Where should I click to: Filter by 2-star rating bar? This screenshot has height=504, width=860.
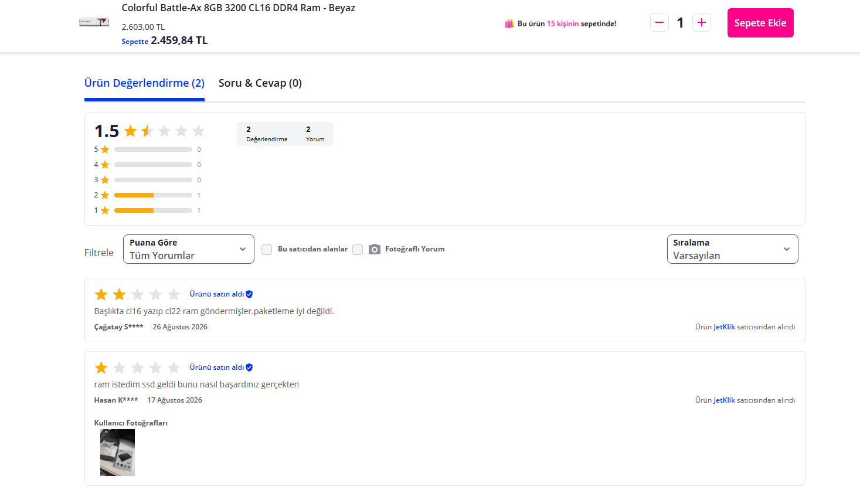pos(153,195)
